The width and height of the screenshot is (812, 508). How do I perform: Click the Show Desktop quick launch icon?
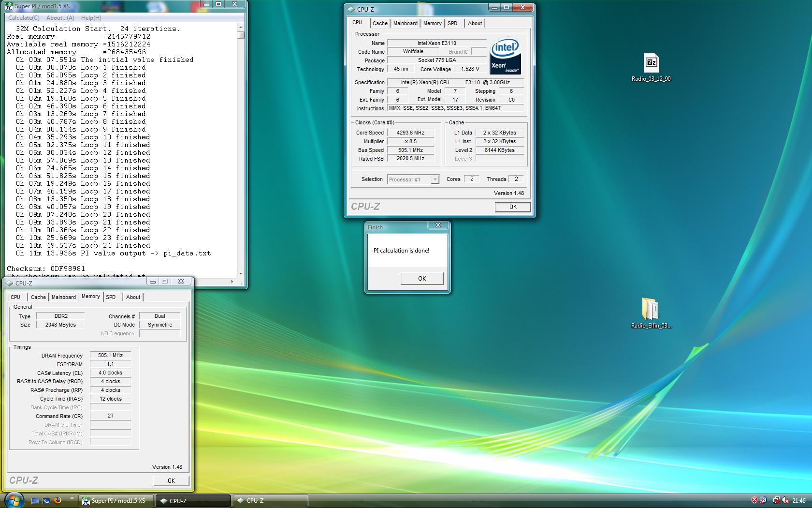(x=35, y=501)
